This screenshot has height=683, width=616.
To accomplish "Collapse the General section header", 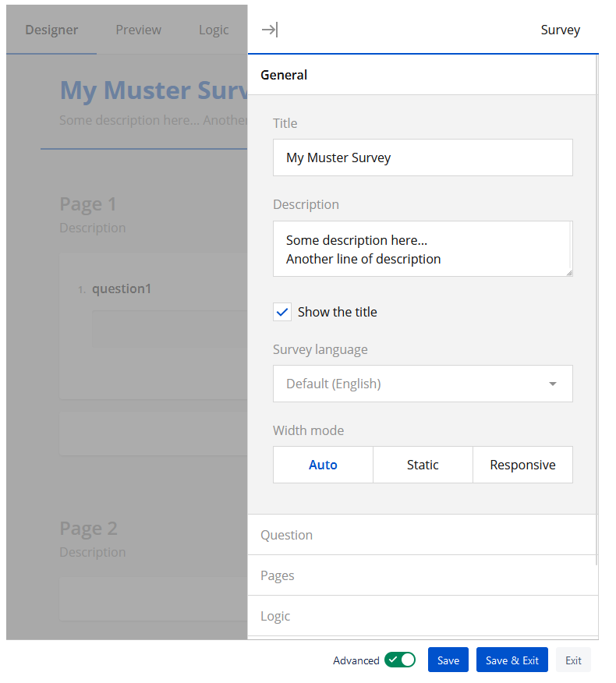I will tap(422, 75).
